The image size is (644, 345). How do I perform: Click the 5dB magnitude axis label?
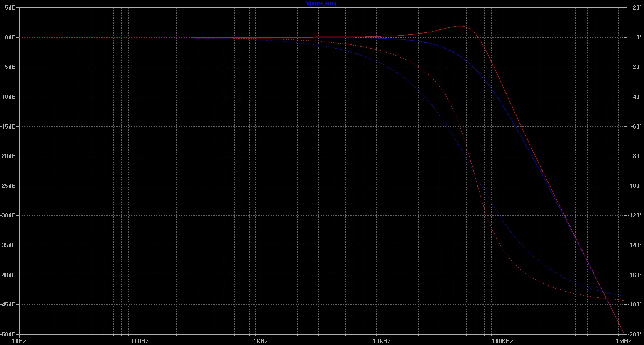pyautogui.click(x=10, y=8)
